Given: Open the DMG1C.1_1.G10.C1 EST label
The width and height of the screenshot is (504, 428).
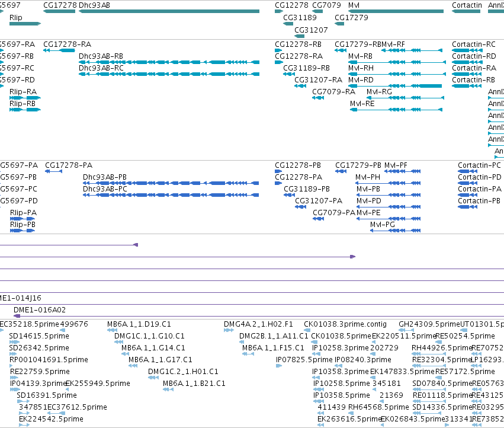Looking at the screenshot, I should point(149,336).
